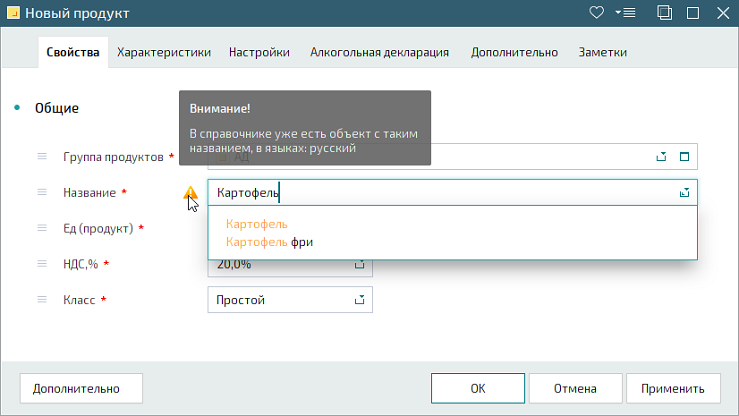Click the Применить button
Screen dimensions: 739x416
(x=673, y=388)
